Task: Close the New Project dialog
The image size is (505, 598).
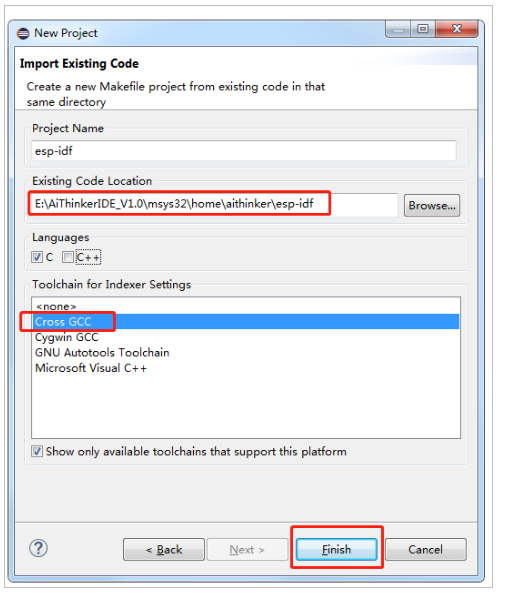Action: 457,29
